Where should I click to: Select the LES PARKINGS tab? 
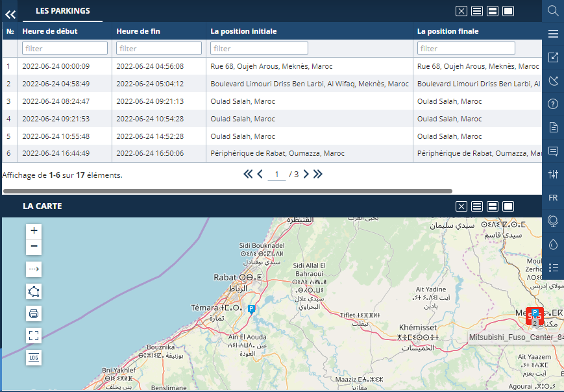pyautogui.click(x=62, y=11)
